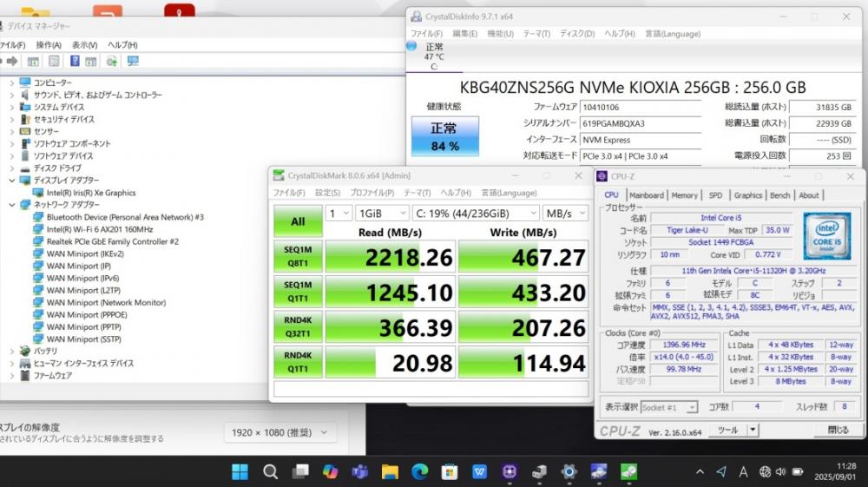Switch to the Bench tab in CPU-Z

point(780,195)
